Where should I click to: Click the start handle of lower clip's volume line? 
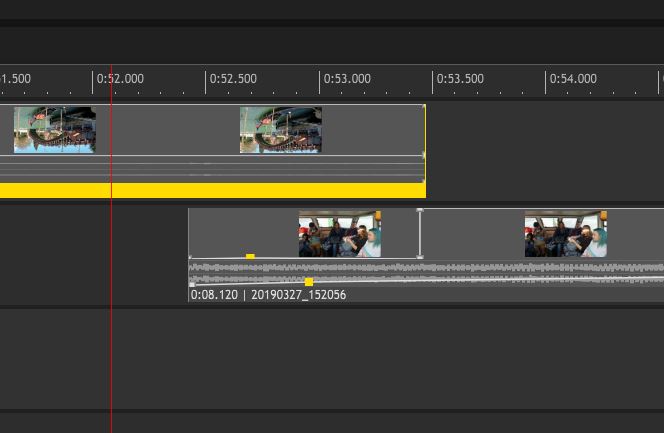click(192, 284)
